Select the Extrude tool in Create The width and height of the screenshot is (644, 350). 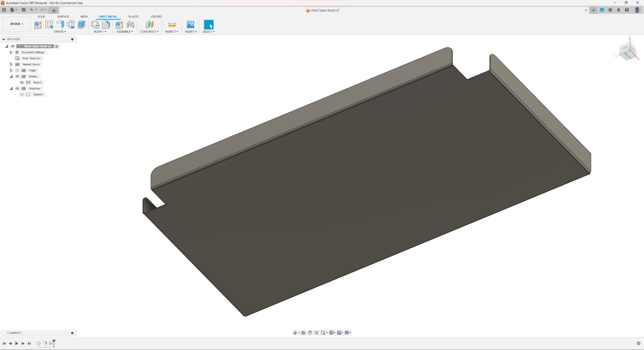[82, 25]
